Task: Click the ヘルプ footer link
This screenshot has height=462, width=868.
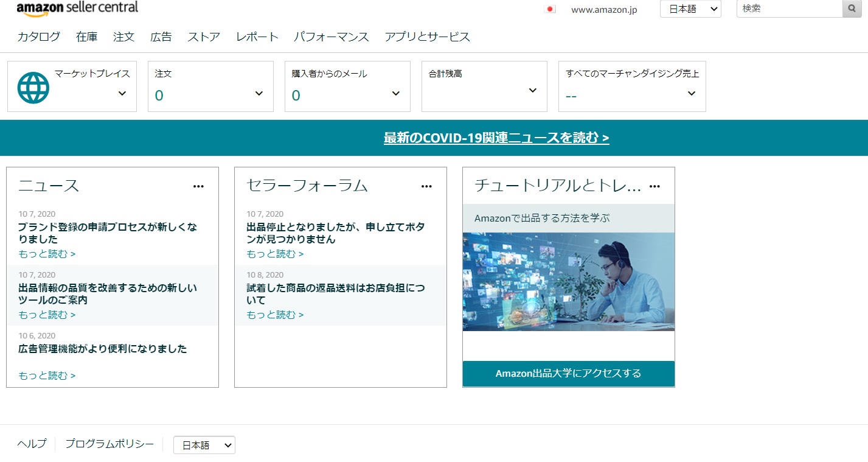Action: point(32,444)
